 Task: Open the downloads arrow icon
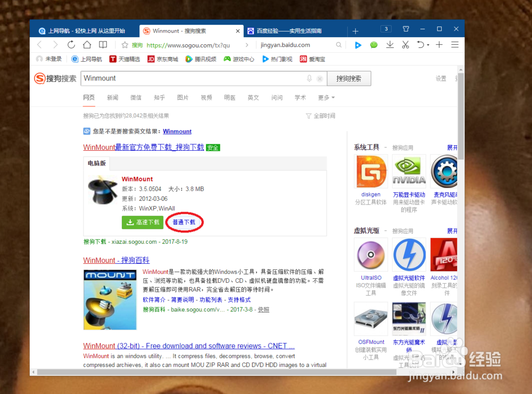[x=390, y=45]
